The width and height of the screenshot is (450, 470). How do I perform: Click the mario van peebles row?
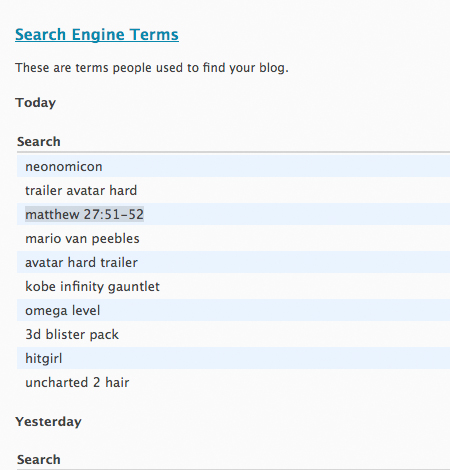[233, 238]
